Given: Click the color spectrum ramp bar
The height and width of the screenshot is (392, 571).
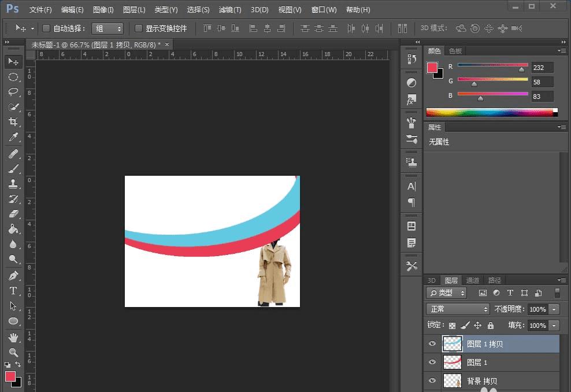Looking at the screenshot, I should (x=491, y=112).
